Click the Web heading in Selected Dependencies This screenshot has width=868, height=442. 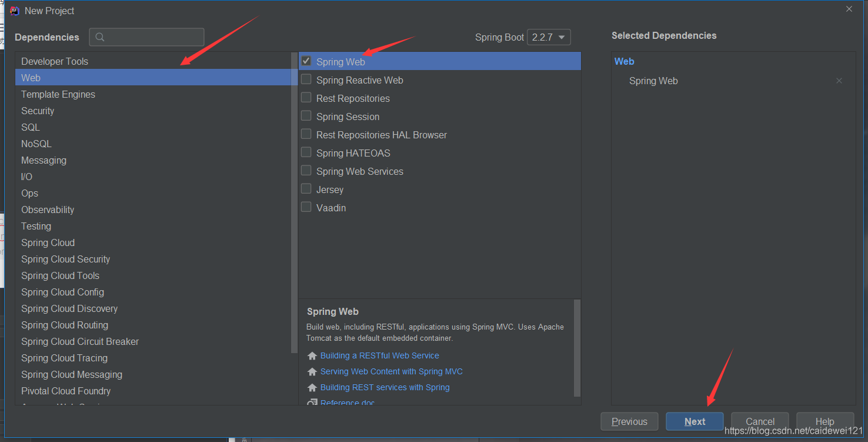625,61
